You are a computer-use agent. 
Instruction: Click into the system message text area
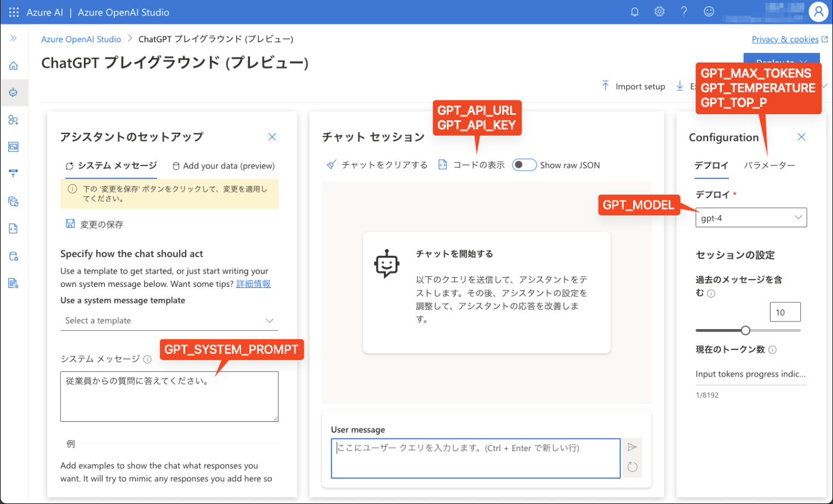(x=170, y=396)
